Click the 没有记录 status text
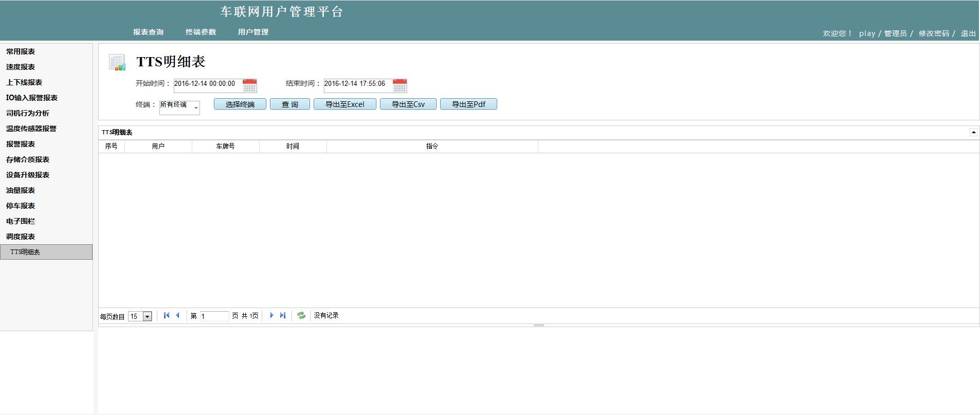Viewport: 980px width, 415px height. [x=326, y=315]
